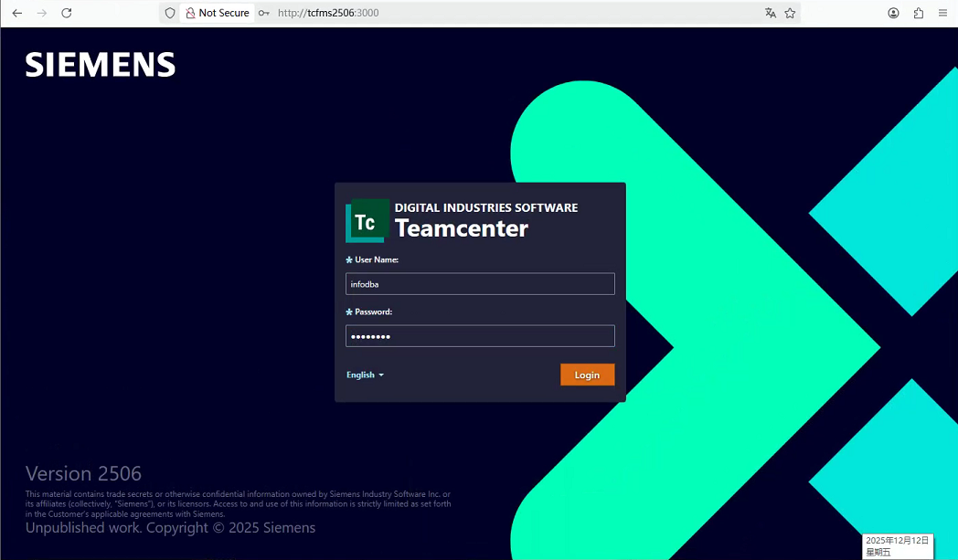The image size is (958, 560).
Task: Focus the Password input field
Action: coord(480,336)
